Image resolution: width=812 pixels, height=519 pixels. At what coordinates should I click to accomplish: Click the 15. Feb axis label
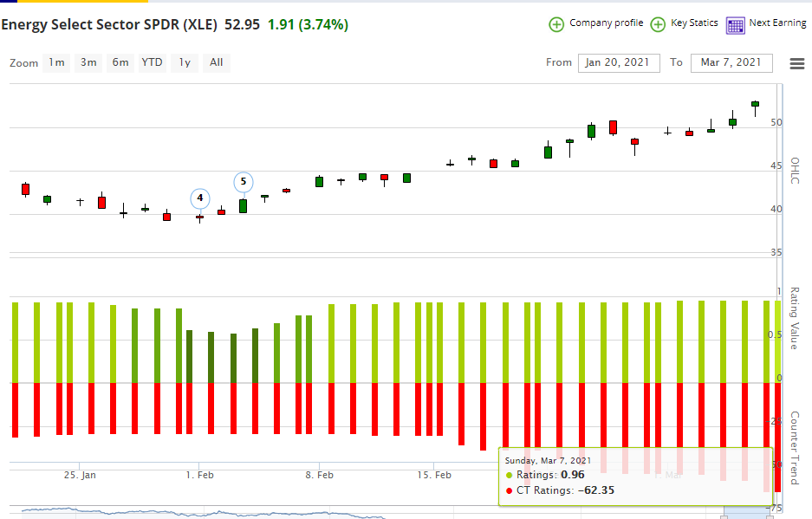[x=434, y=475]
